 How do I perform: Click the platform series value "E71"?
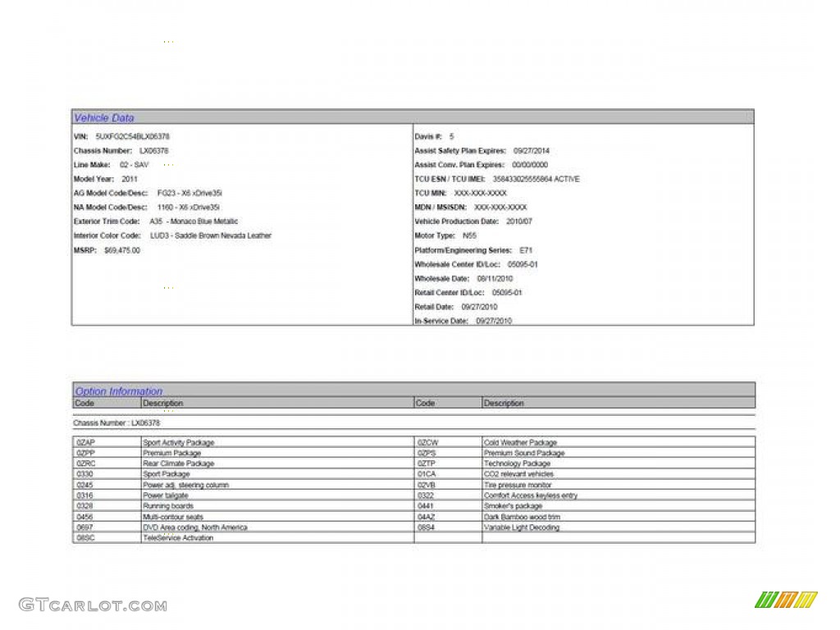click(x=526, y=251)
